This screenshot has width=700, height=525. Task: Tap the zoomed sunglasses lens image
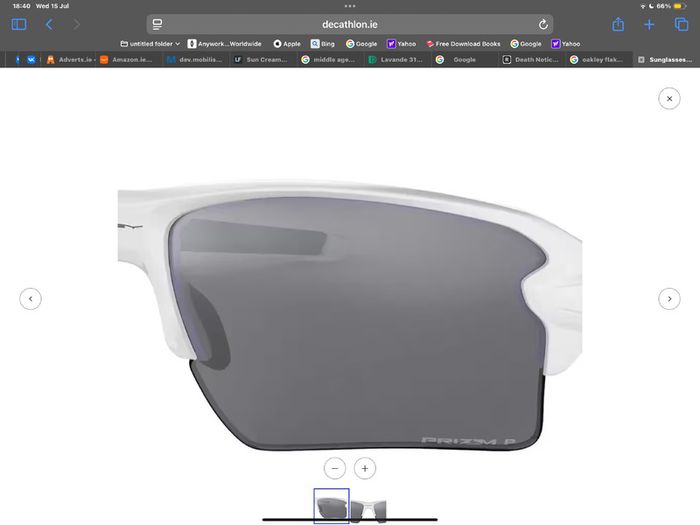coord(350,315)
